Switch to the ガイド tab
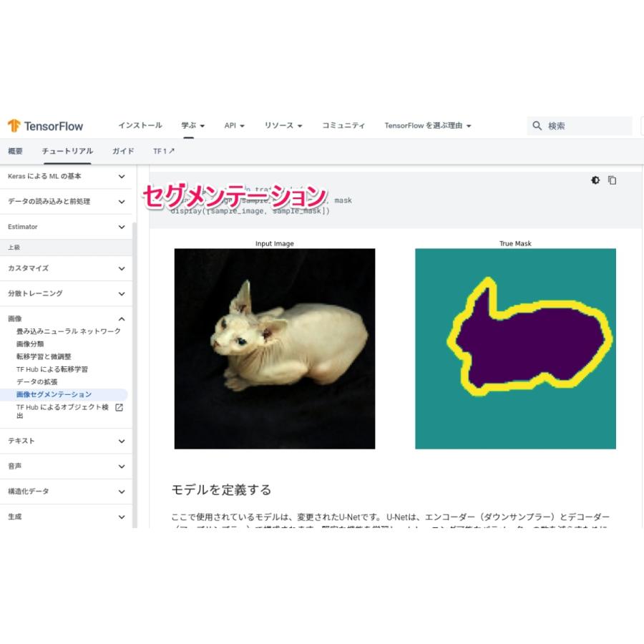Image resolution: width=644 pixels, height=644 pixels. (x=122, y=151)
